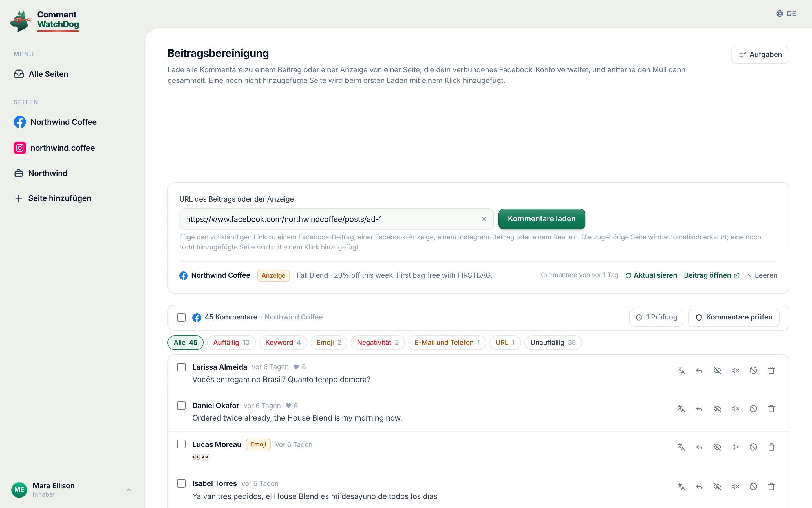812x508 pixels.
Task: Hide Daniel Okafor's comment
Action: click(717, 409)
